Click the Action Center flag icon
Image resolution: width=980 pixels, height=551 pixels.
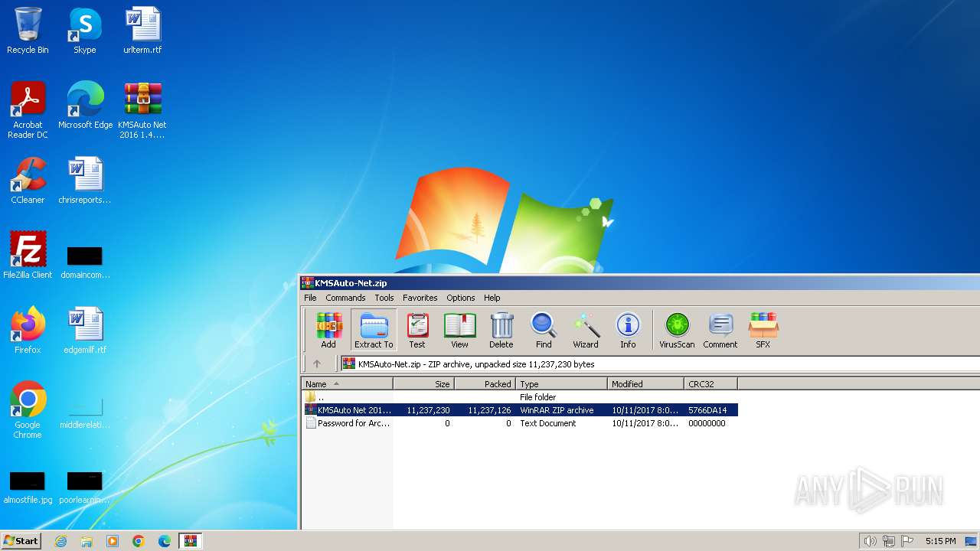click(x=907, y=541)
